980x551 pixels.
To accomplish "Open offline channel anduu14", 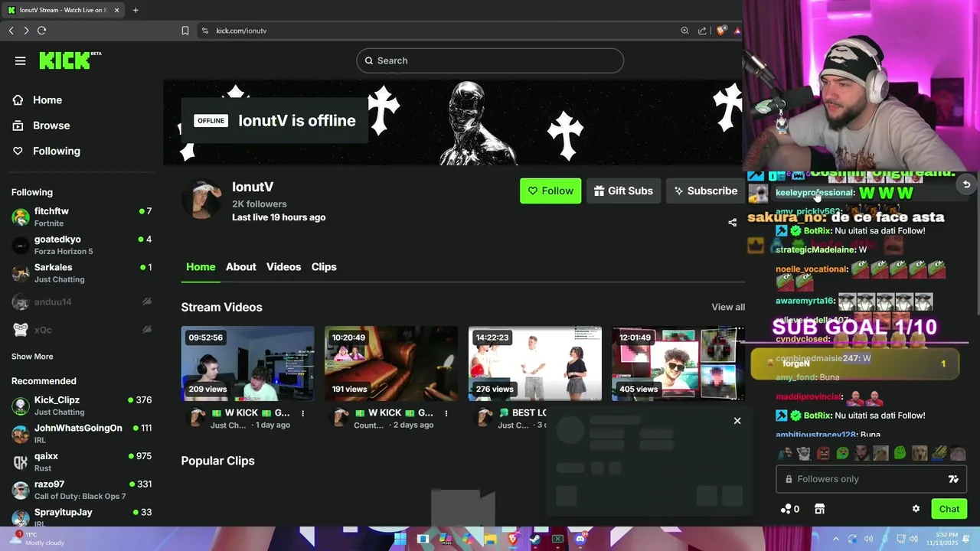I will 81,302.
